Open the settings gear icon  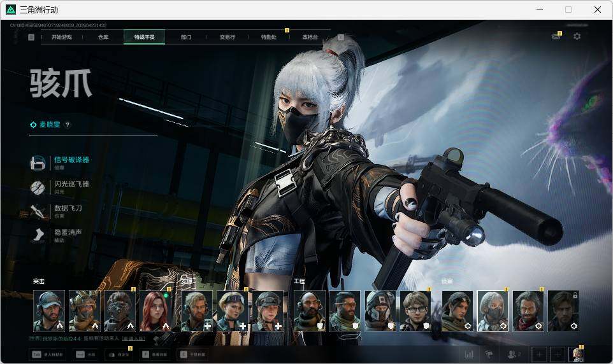click(577, 36)
